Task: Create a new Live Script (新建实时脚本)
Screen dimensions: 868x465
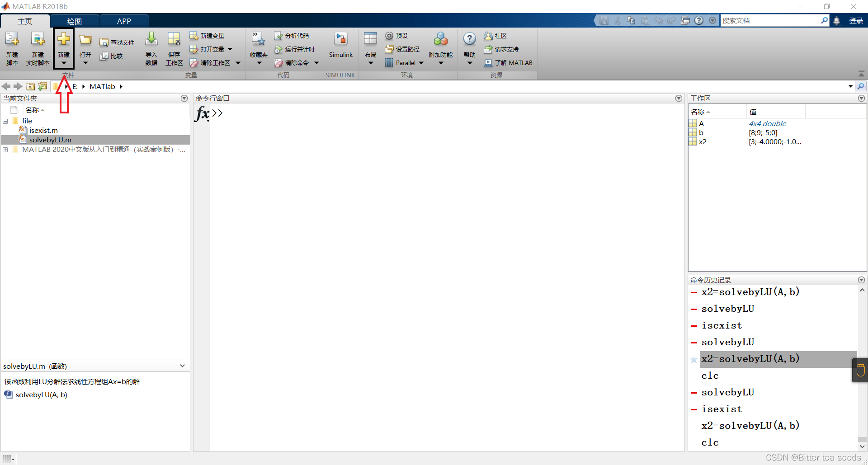Action: click(38, 48)
